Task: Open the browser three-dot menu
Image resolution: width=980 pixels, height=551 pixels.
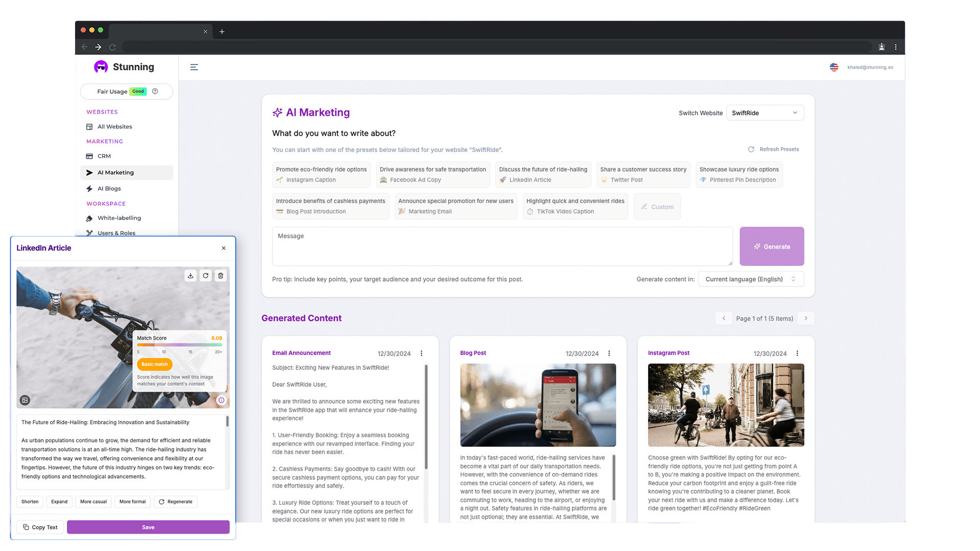Action: tap(896, 47)
